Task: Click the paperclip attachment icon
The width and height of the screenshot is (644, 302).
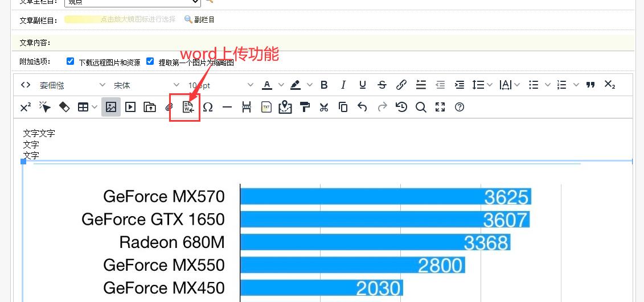Action: pos(169,107)
